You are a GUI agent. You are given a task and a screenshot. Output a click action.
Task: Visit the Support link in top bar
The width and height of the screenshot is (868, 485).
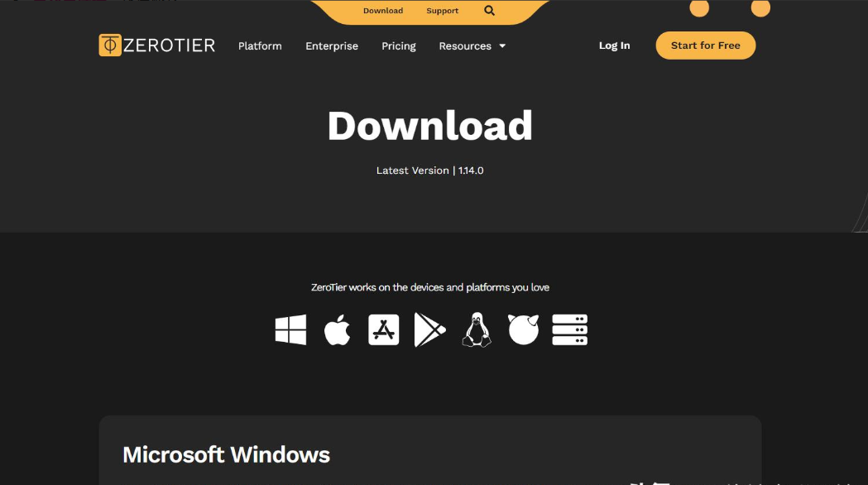pyautogui.click(x=442, y=11)
